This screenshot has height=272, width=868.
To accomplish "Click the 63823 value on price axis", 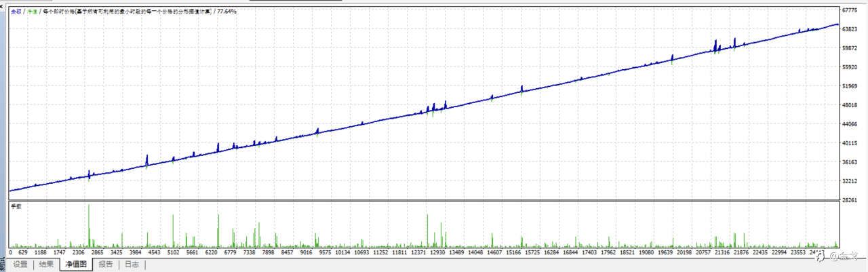I will 850,30.
